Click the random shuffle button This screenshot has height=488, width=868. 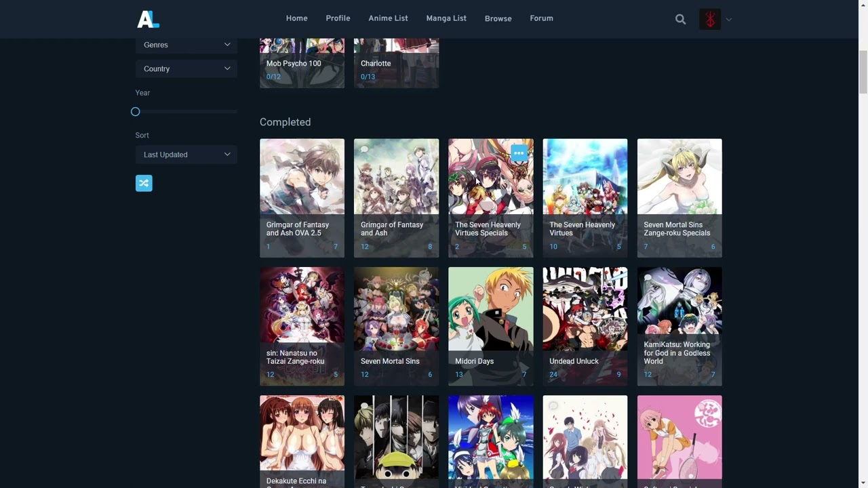(x=144, y=183)
